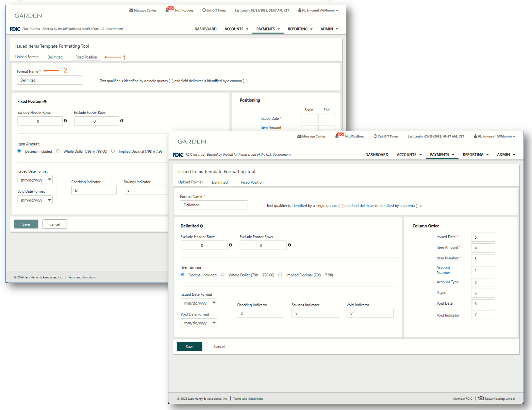This screenshot has width=532, height=410.
Task: Click Notifications bell icon in the front window
Action: [337, 136]
